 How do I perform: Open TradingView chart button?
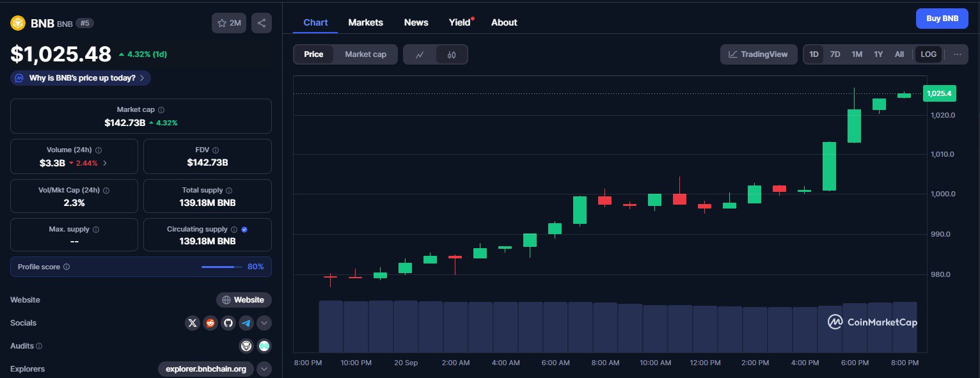tap(759, 54)
